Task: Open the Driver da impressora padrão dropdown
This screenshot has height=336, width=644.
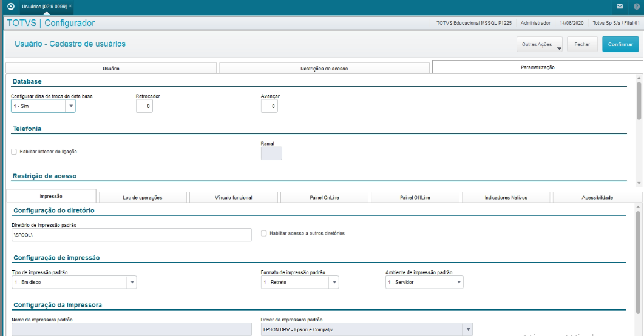Action: click(x=367, y=329)
